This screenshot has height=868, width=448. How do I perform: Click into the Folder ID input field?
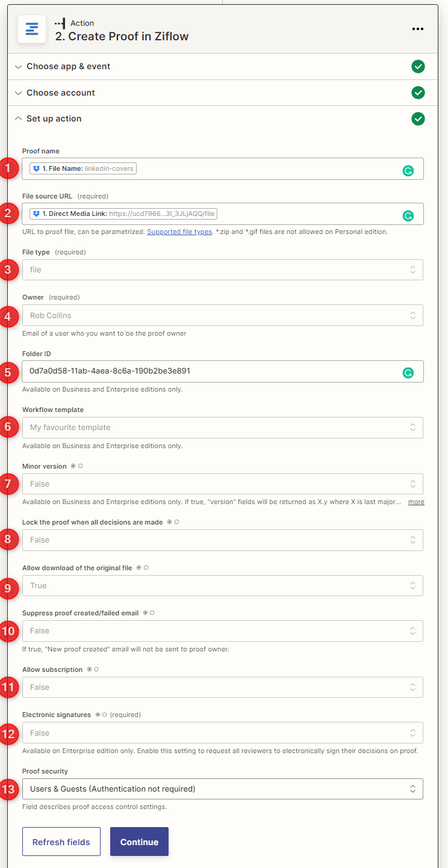205,371
